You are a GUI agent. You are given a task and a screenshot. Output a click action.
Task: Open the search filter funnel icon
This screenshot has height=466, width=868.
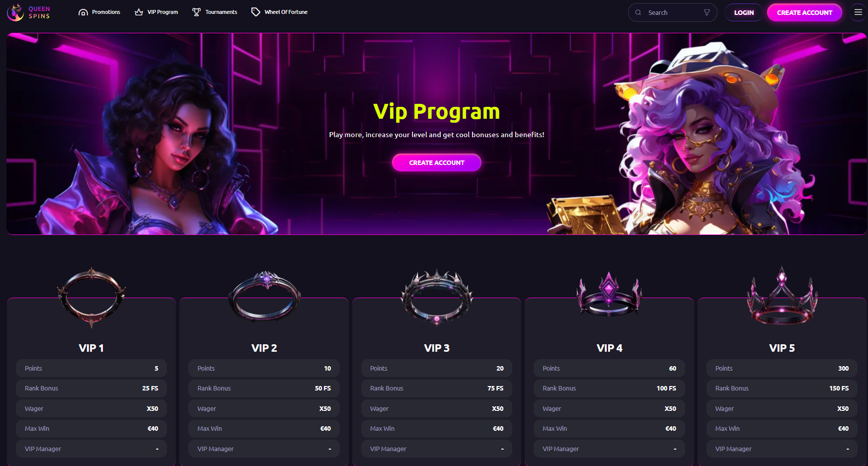[707, 12]
